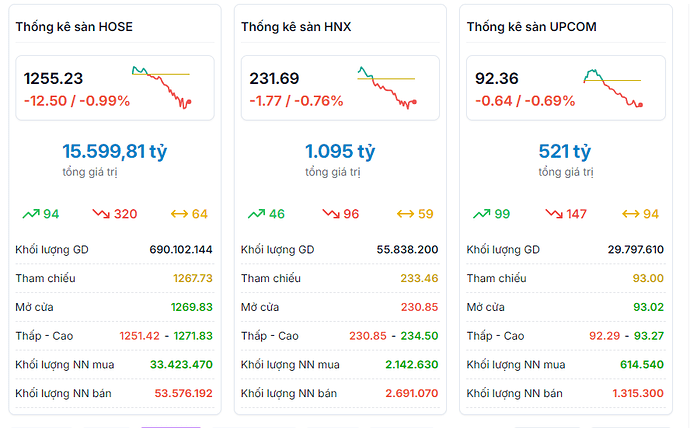Click the UPCOM red down-arrow decliners icon
Image resolution: width=690 pixels, height=428 pixels.
click(x=553, y=214)
